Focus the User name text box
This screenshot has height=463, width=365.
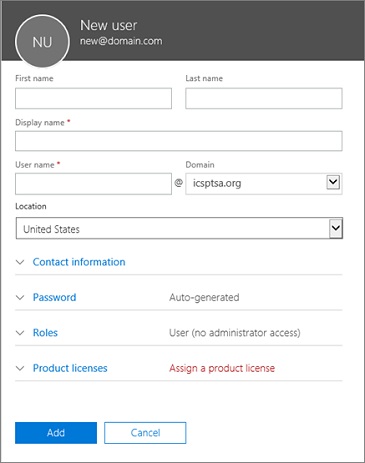pyautogui.click(x=93, y=184)
